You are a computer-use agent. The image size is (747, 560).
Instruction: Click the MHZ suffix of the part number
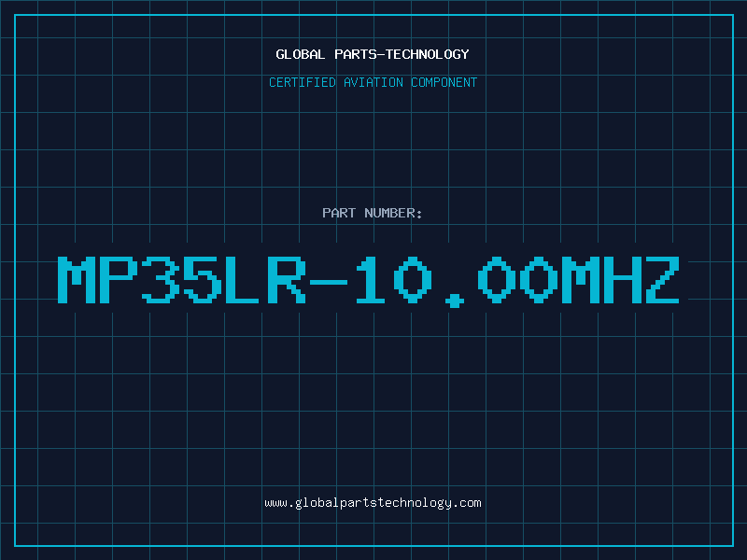pos(621,280)
